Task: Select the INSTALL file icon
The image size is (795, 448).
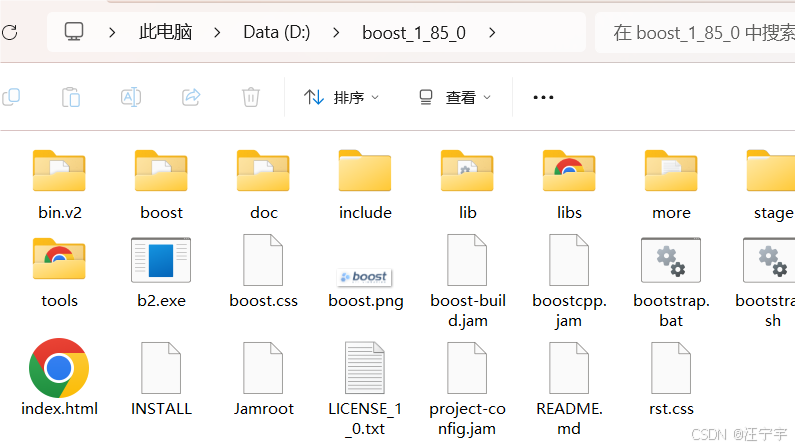Action: (161, 368)
